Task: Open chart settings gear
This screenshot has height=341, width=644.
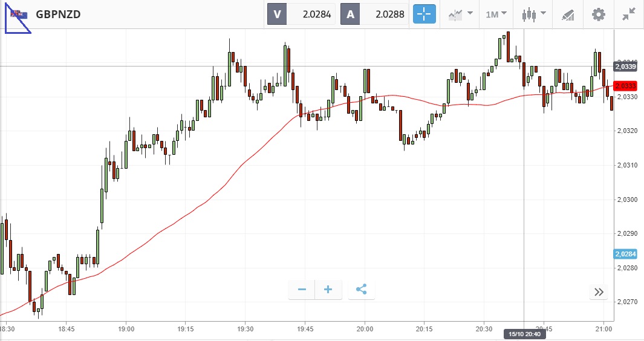Action: pos(598,14)
